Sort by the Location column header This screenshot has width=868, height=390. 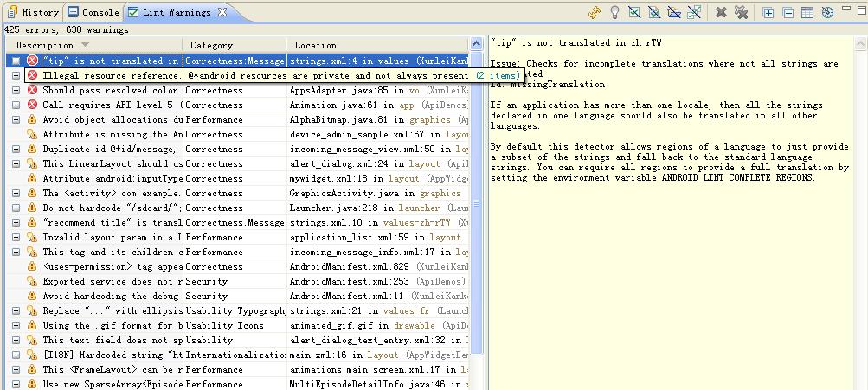click(377, 45)
